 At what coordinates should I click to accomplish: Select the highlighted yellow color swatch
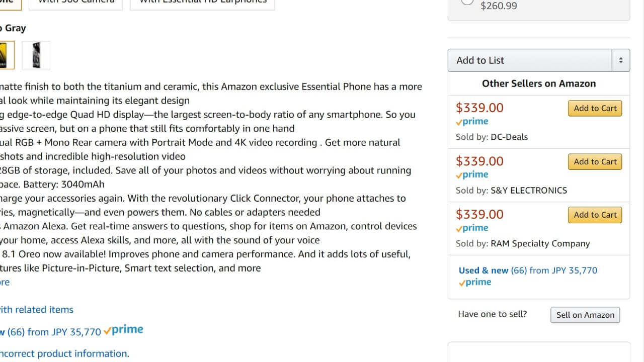pos(5,55)
